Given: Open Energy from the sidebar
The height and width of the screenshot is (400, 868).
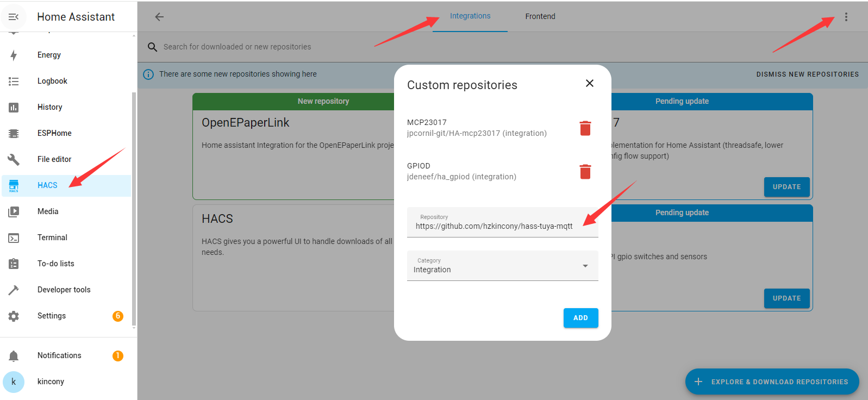Looking at the screenshot, I should click(66, 55).
